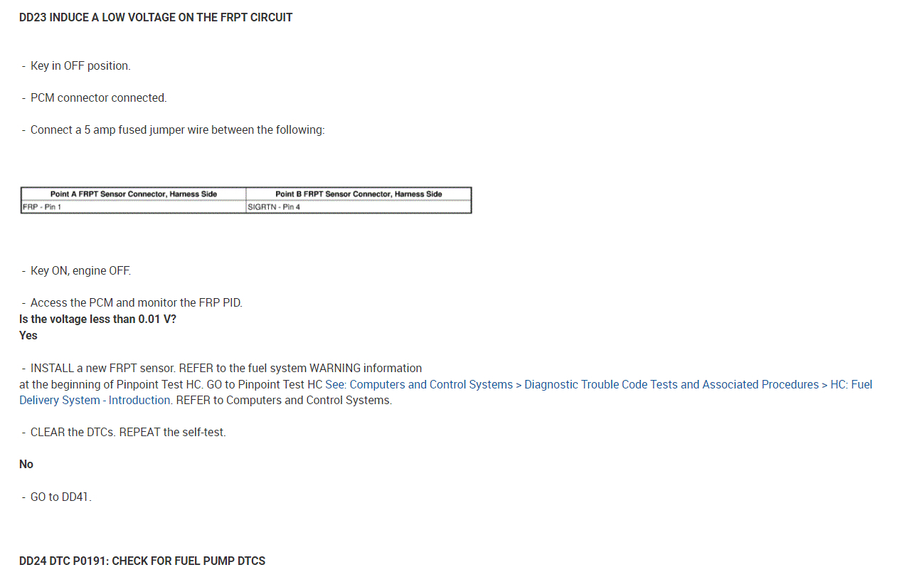Click the GO to DD41 instruction
Viewport: 924px width, 587px height.
[x=60, y=497]
